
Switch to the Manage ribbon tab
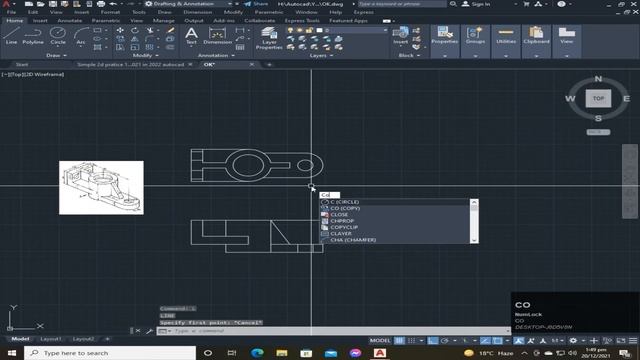163,20
